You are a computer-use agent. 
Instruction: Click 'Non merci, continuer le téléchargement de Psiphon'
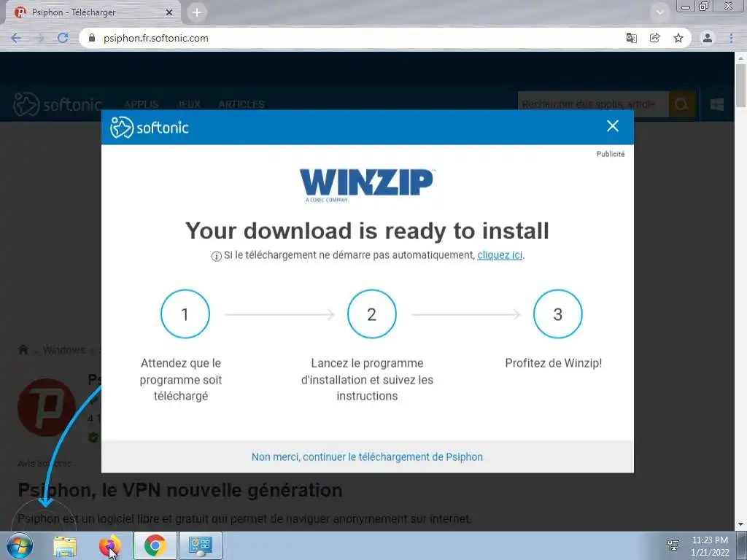click(x=368, y=456)
